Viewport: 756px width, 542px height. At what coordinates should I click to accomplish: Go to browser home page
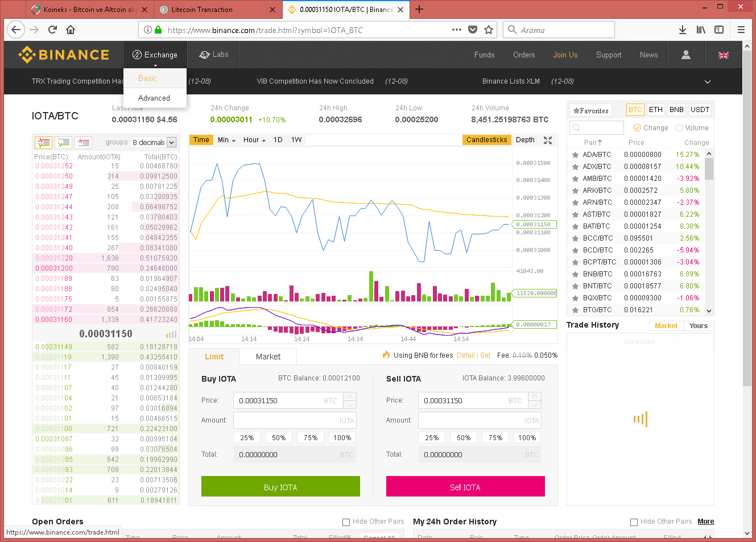pos(71,30)
